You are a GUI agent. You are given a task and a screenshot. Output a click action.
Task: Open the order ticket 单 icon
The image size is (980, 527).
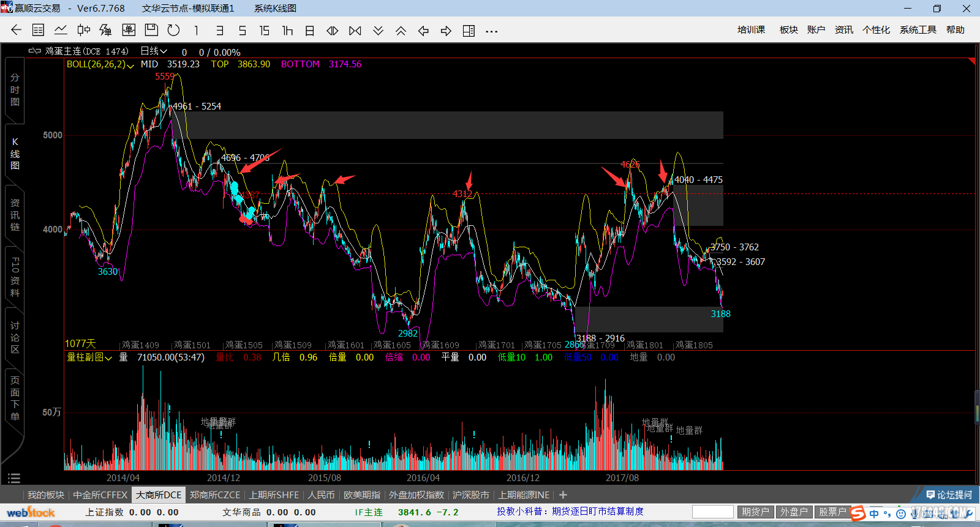click(129, 30)
